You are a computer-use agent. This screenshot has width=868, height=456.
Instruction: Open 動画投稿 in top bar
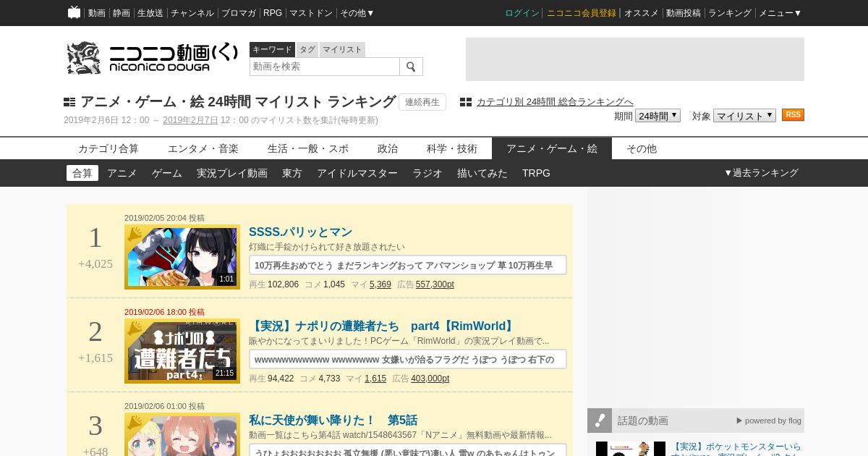click(x=684, y=13)
